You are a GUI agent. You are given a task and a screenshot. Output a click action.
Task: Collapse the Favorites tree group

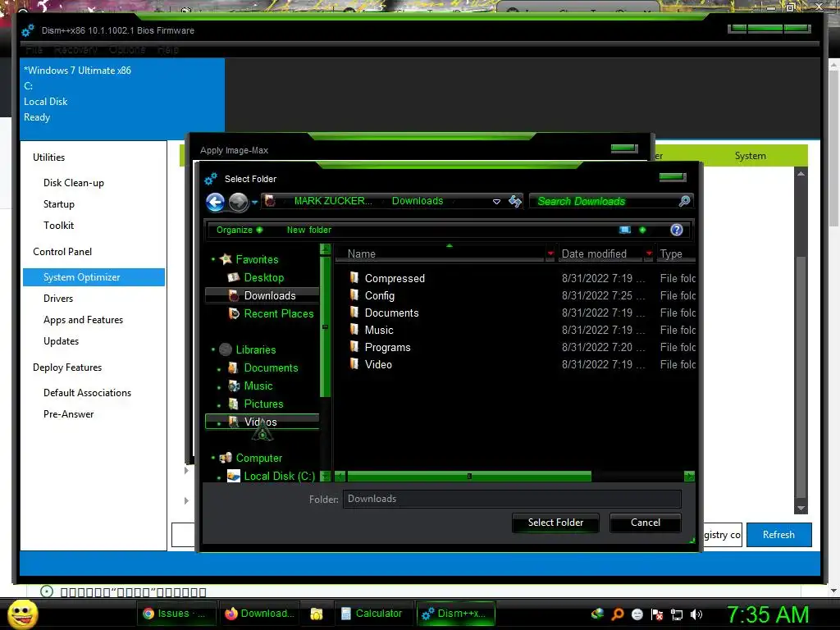click(x=213, y=259)
